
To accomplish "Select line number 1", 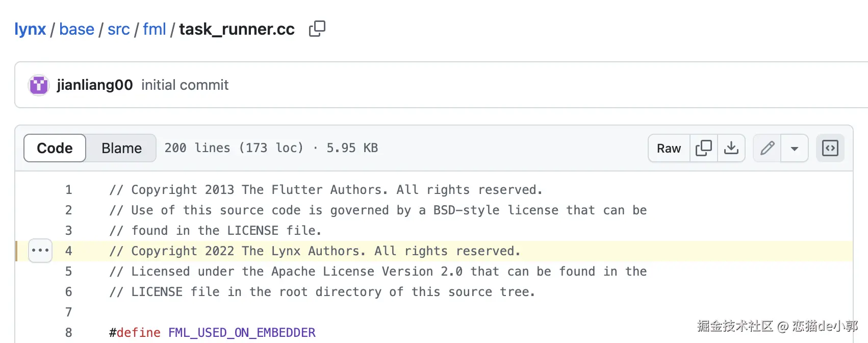I will tap(68, 190).
